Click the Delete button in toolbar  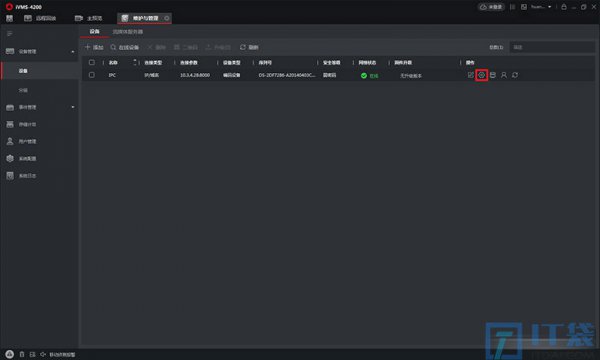pos(157,47)
